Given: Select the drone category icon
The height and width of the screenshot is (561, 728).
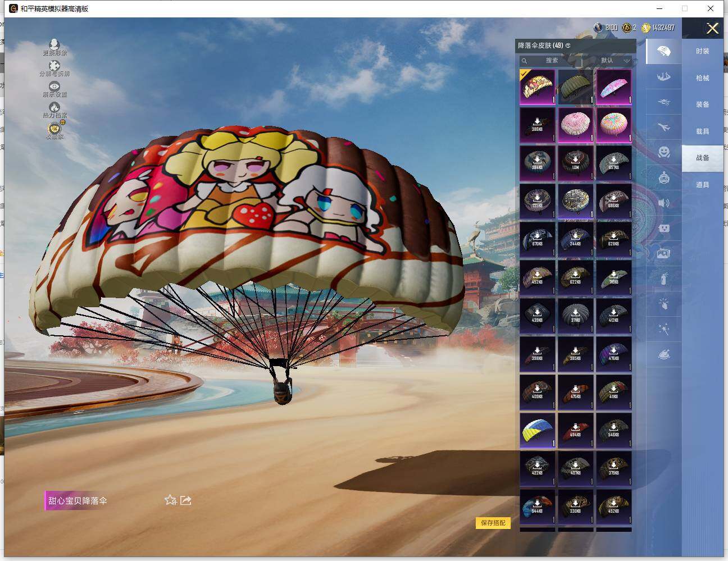Looking at the screenshot, I should (x=663, y=102).
